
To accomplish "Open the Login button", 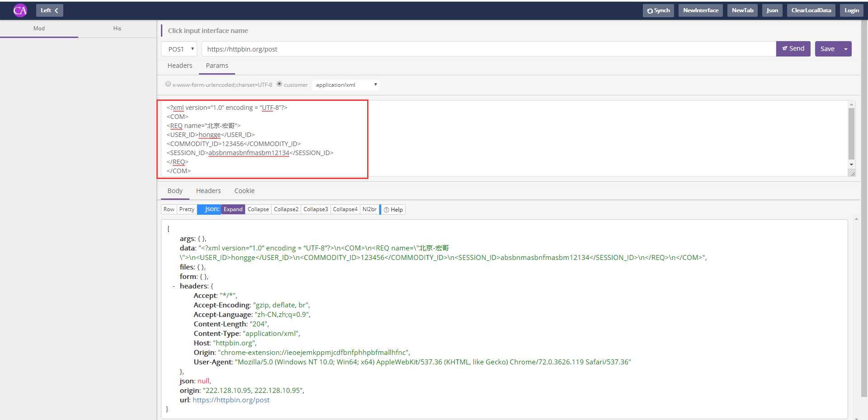I will [x=851, y=10].
